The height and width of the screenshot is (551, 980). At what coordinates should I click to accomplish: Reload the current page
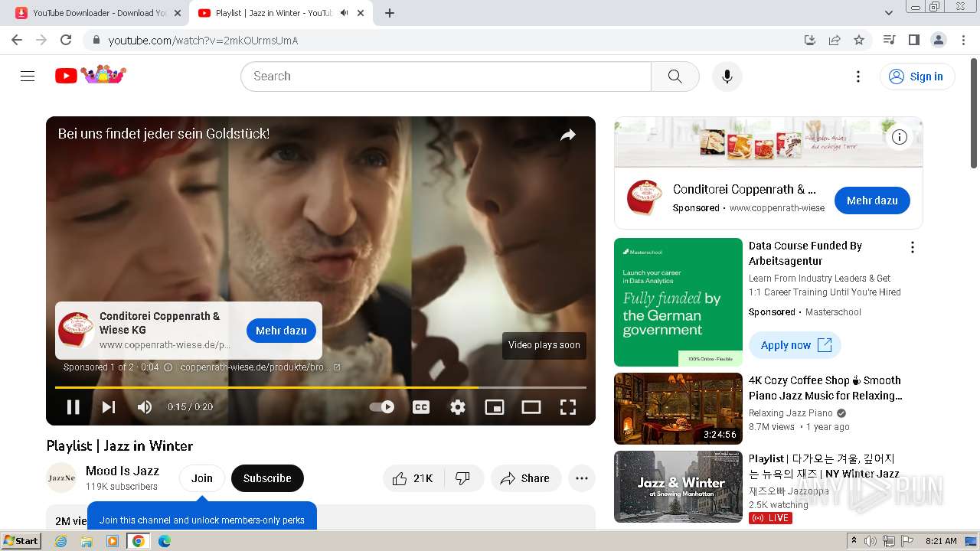coord(66,40)
